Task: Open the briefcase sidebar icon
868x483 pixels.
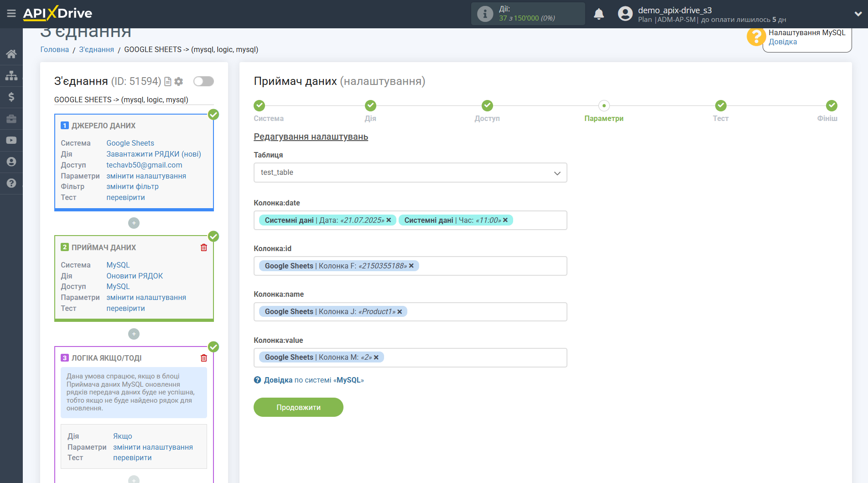Action: point(11,119)
